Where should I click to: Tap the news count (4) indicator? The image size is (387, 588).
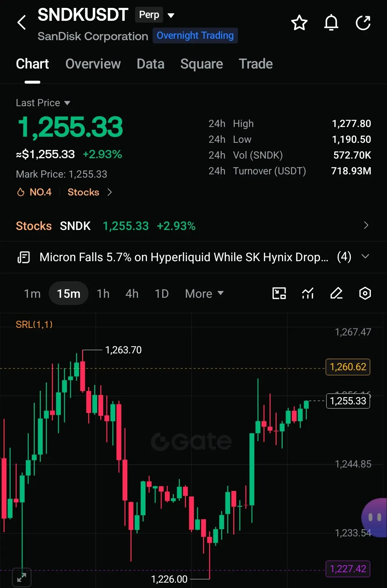click(344, 257)
